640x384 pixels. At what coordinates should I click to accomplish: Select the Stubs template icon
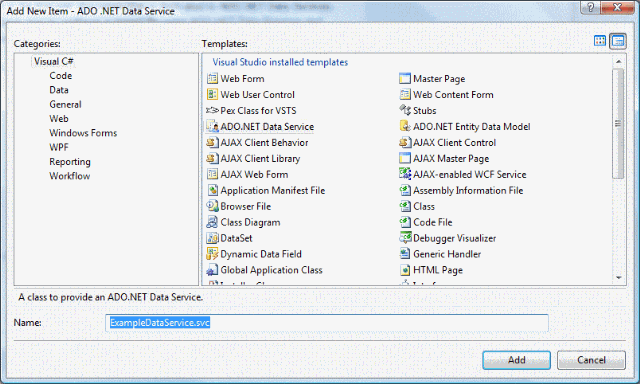pos(405,110)
